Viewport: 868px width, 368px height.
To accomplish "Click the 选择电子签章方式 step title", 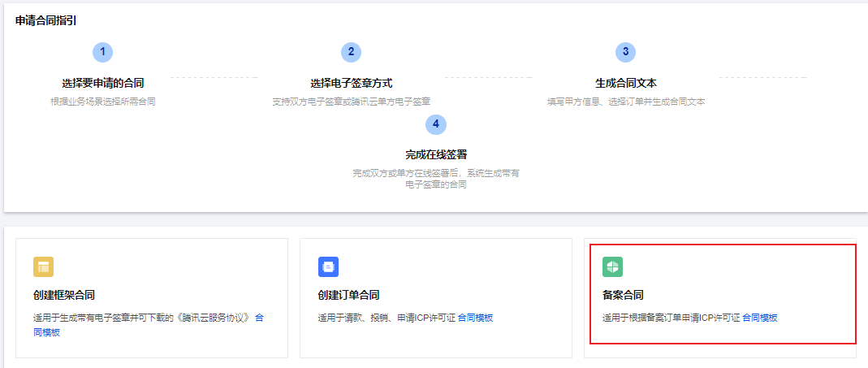I will [x=352, y=84].
